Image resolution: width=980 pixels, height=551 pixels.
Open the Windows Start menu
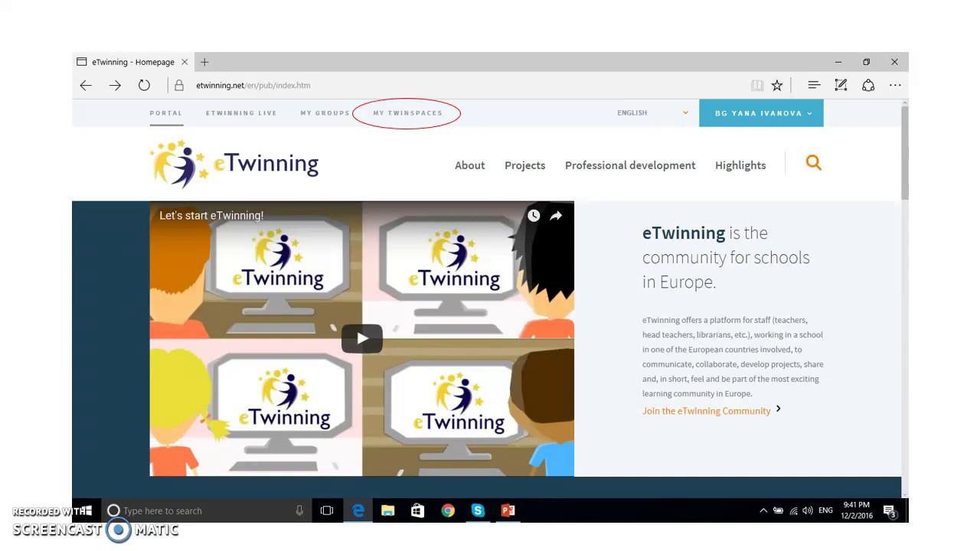pyautogui.click(x=87, y=510)
